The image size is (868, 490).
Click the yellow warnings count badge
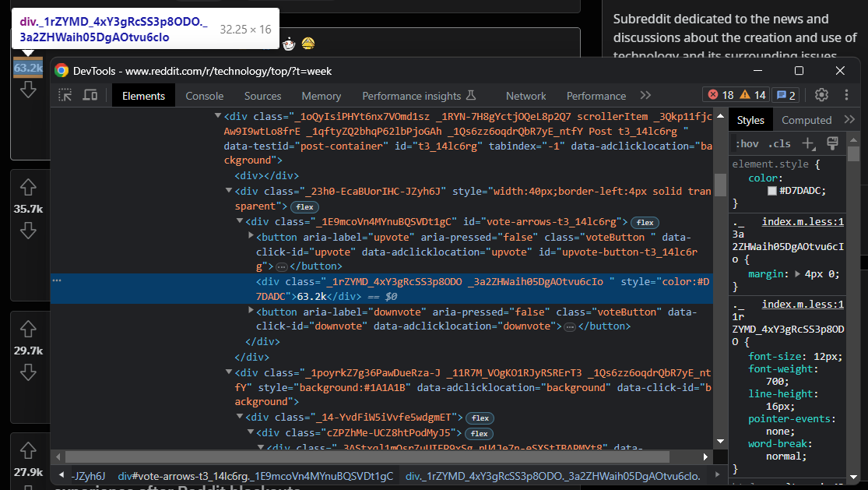coord(753,95)
